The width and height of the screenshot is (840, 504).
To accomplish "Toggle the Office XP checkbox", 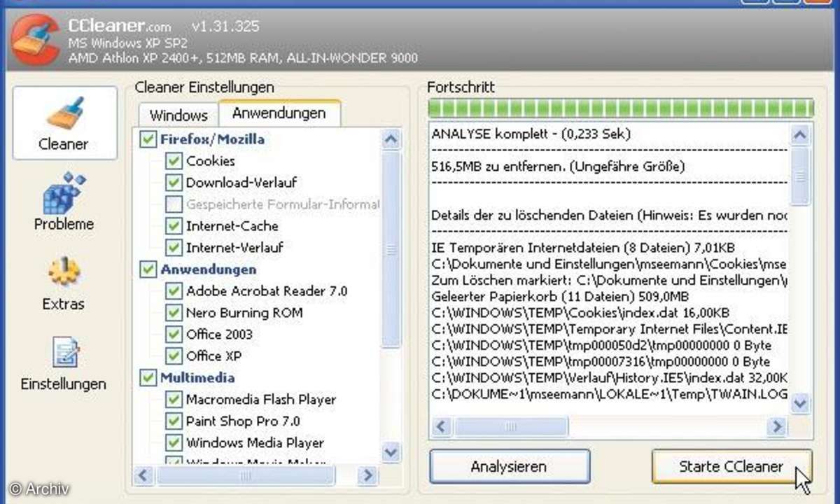I will tap(173, 356).
